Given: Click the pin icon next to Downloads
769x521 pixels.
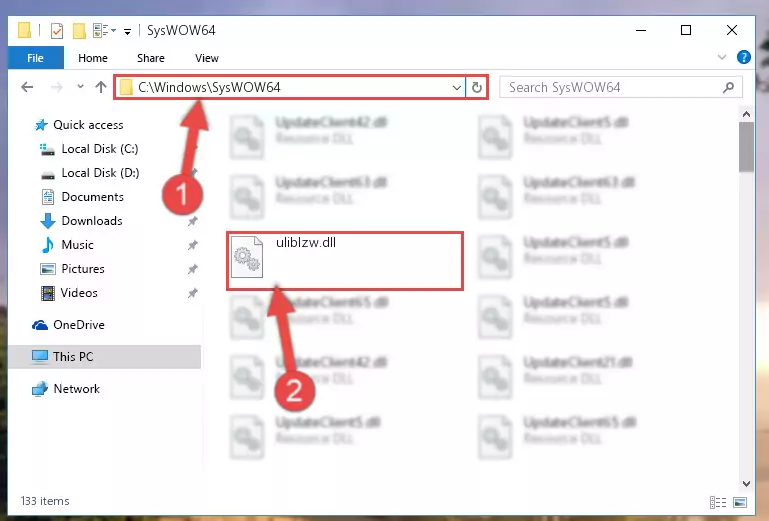Looking at the screenshot, I should click(x=192, y=221).
